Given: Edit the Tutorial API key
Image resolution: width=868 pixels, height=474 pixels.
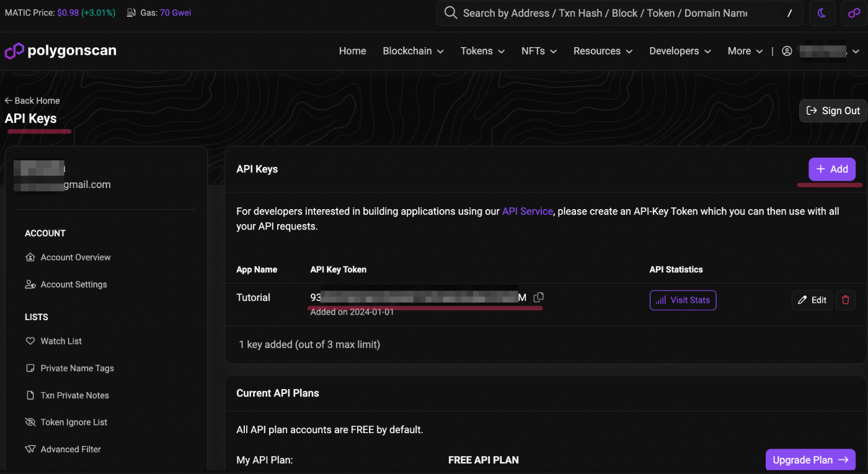Looking at the screenshot, I should [812, 300].
